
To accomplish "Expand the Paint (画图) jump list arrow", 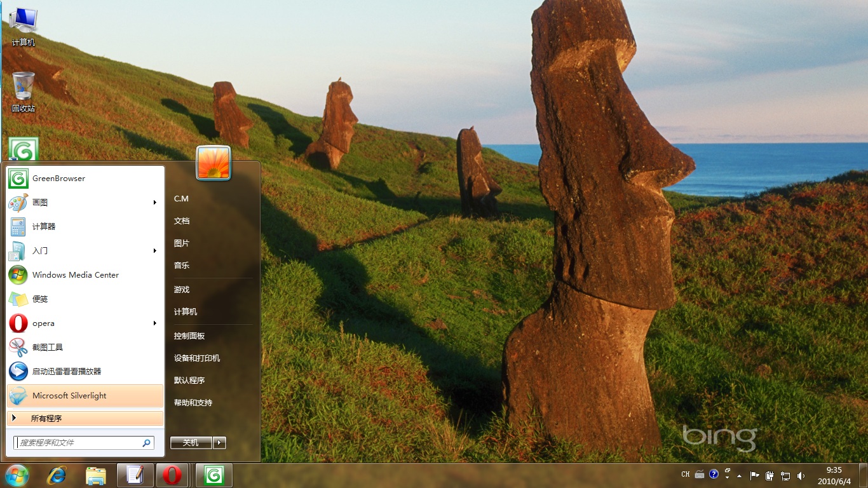I will [x=154, y=203].
